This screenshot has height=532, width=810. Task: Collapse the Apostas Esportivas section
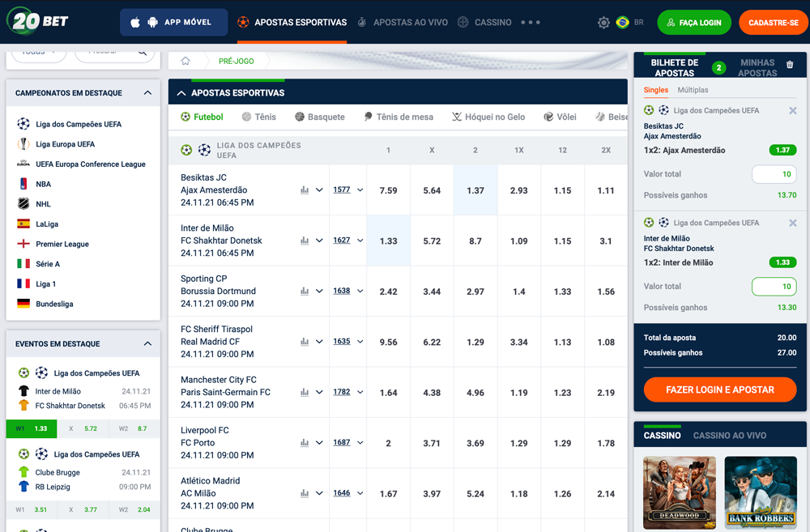tap(181, 93)
